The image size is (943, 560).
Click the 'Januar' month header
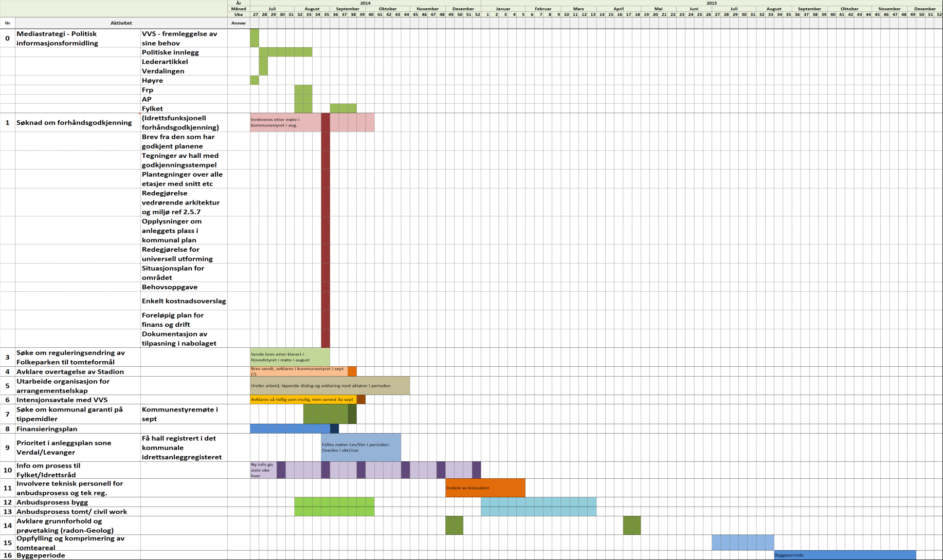[503, 9]
